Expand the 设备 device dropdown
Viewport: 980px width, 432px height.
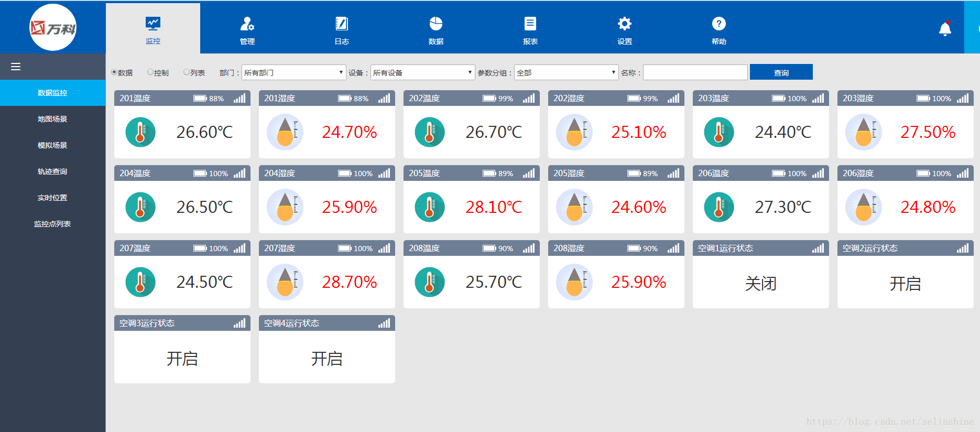423,72
